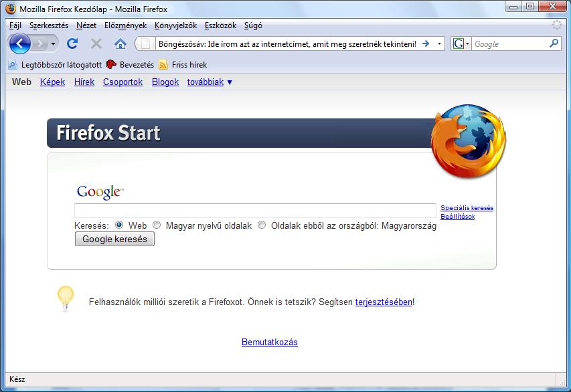Click the Képek link
Viewport: 571px width, 392px height.
(52, 82)
